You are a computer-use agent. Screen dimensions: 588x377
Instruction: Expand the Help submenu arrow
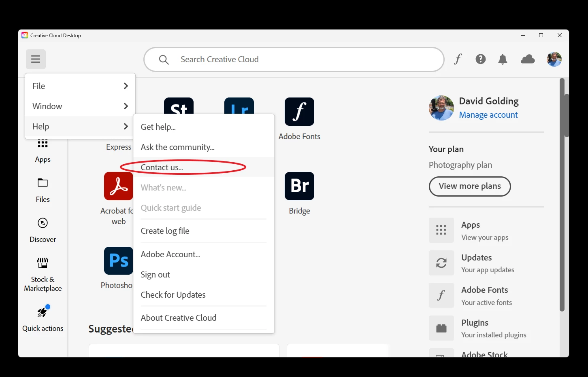click(126, 126)
